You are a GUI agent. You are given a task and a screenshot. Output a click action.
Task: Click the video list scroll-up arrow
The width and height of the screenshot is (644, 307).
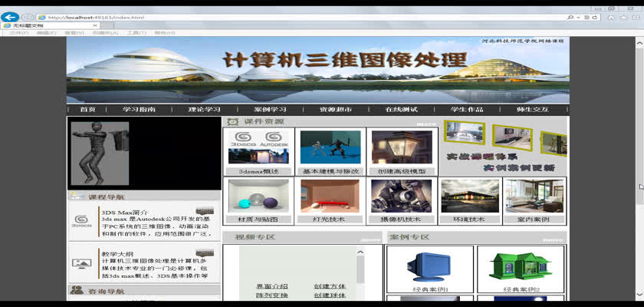click(360, 252)
